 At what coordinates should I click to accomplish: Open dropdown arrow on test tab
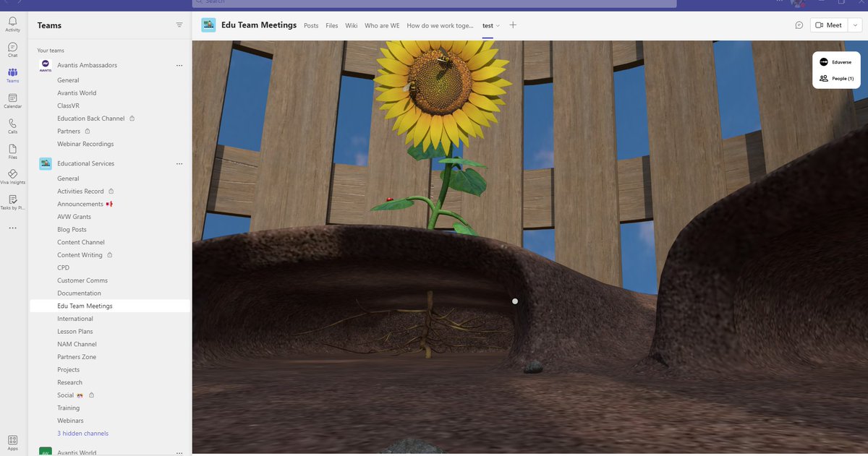(x=498, y=26)
